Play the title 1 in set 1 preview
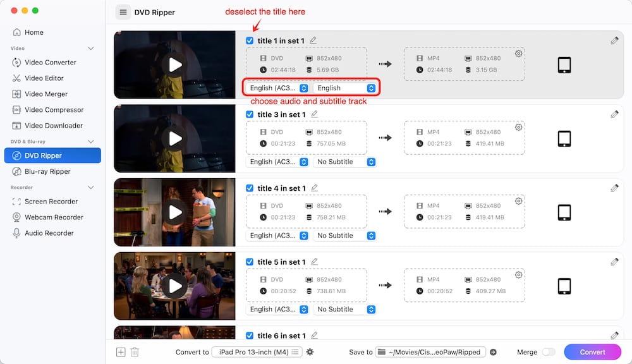The image size is (632, 364). 174,64
